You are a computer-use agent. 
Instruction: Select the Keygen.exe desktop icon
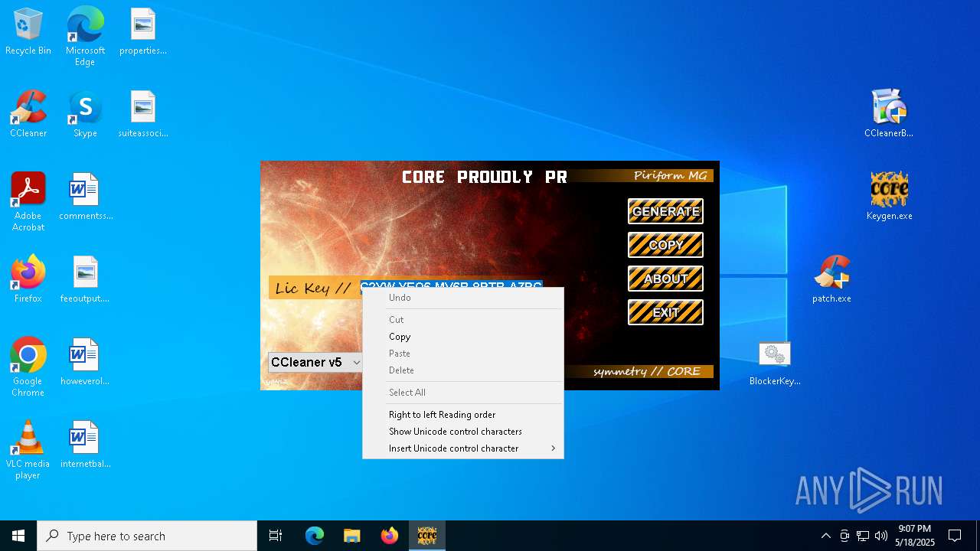pos(889,197)
